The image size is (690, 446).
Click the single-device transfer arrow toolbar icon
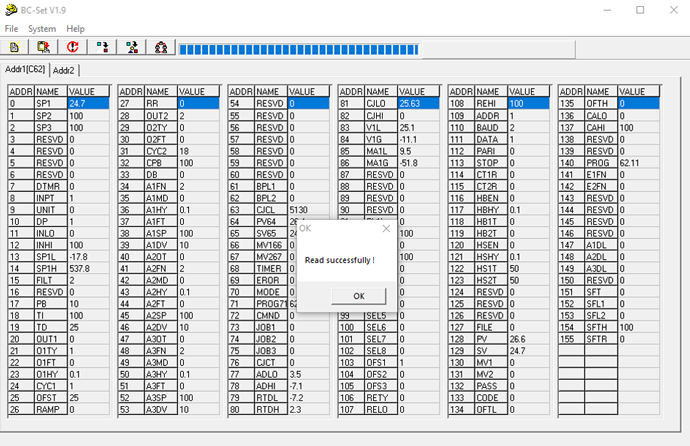coord(102,47)
